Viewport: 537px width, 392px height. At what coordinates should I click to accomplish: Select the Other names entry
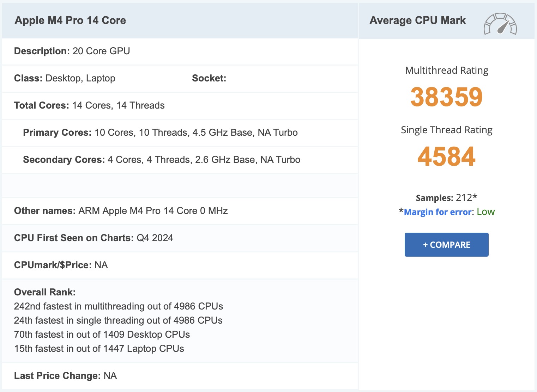click(121, 211)
